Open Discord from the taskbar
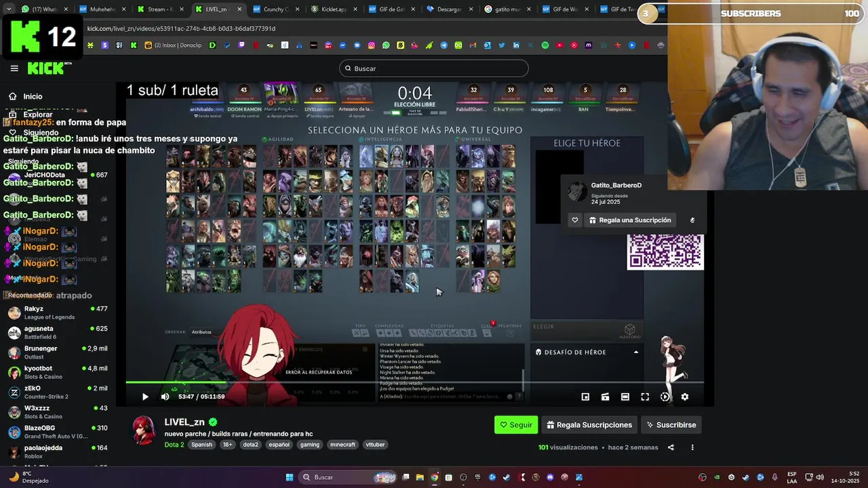 [x=550, y=477]
